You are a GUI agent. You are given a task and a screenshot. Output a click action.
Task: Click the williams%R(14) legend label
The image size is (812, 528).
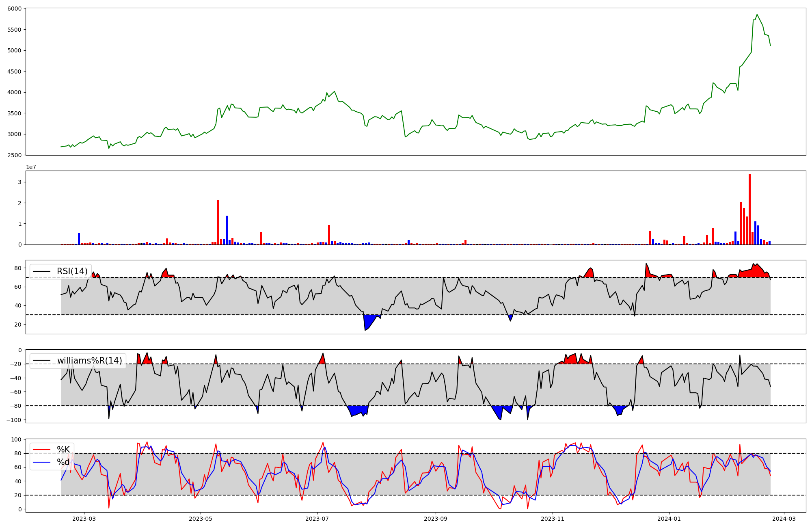point(89,361)
